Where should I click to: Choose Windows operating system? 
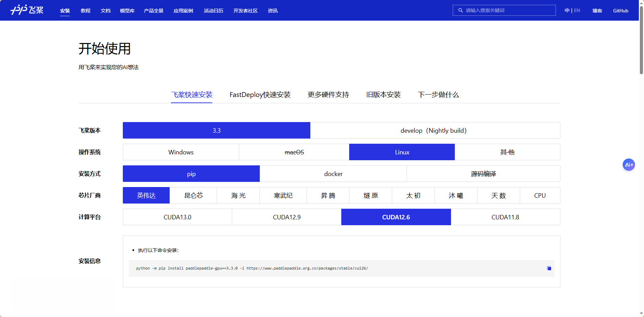pyautogui.click(x=181, y=152)
